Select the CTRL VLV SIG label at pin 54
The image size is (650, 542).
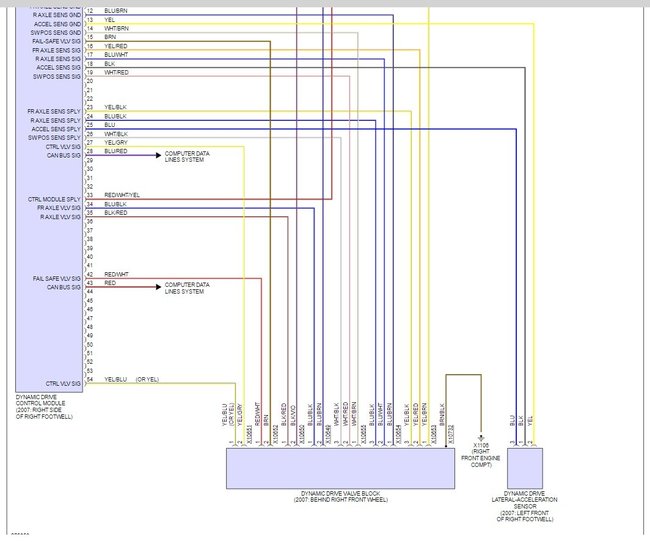[x=63, y=384]
